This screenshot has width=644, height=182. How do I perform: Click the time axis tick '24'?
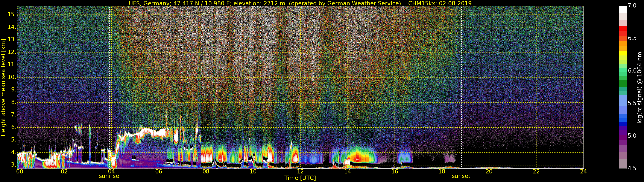coord(583,172)
